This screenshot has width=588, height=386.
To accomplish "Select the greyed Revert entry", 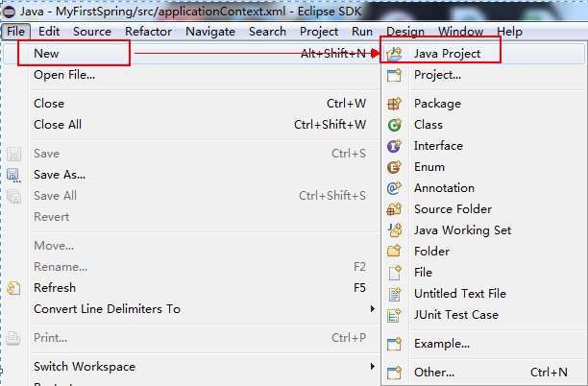I will (x=191, y=217).
